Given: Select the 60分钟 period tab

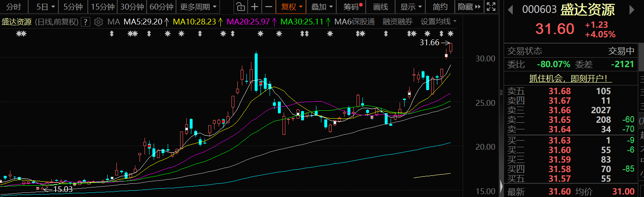Looking at the screenshot, I should (161, 7).
